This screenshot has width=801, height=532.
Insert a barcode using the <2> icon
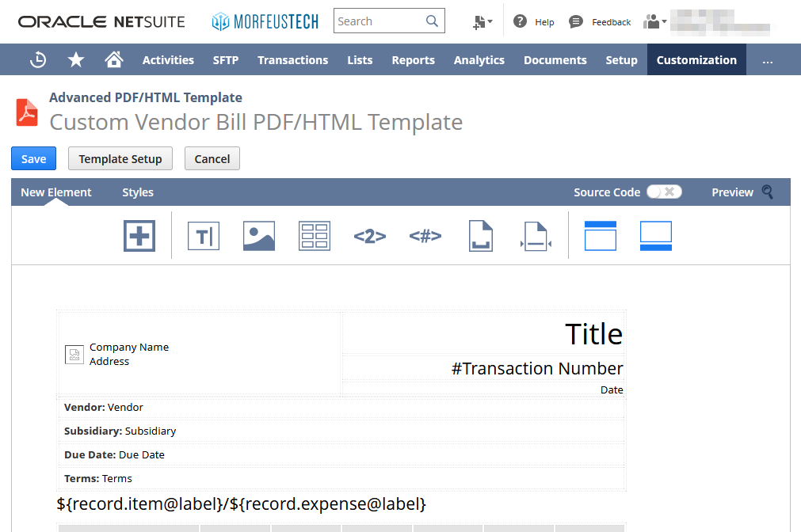click(370, 235)
